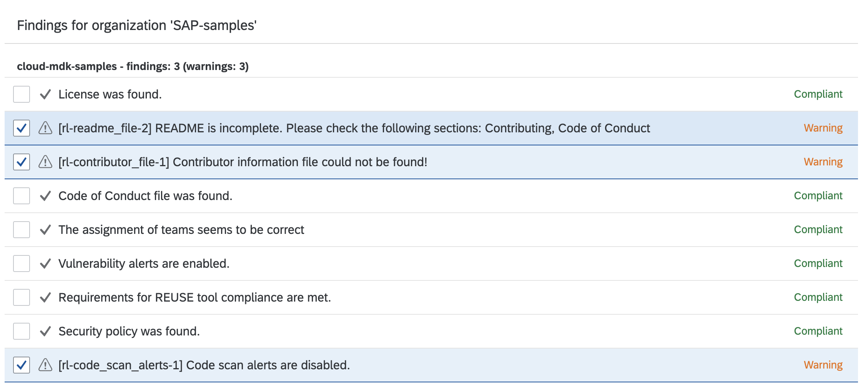Check the teams assignment finding checkbox
Screen dimensions: 868x387
point(21,229)
